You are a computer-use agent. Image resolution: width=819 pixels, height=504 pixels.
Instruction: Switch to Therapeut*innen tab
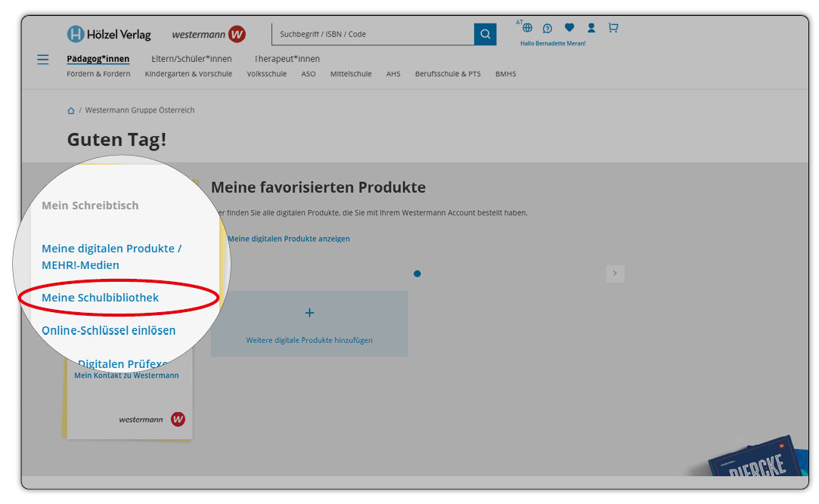tap(287, 59)
